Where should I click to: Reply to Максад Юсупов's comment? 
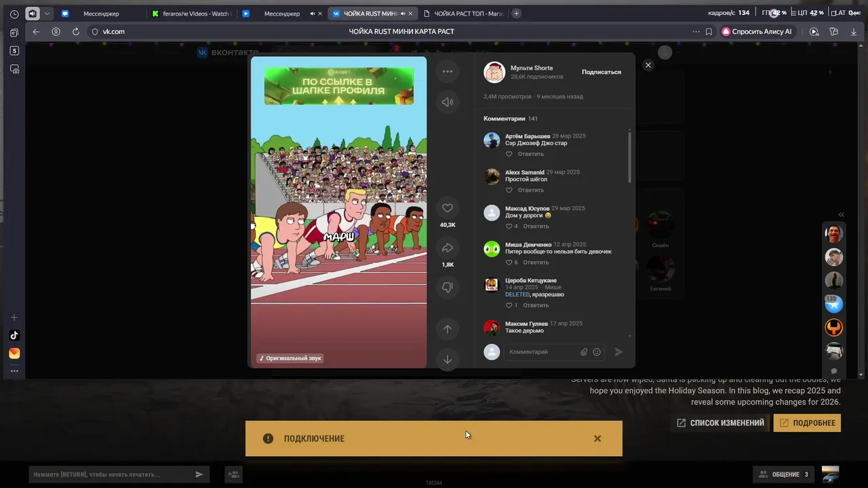point(536,226)
